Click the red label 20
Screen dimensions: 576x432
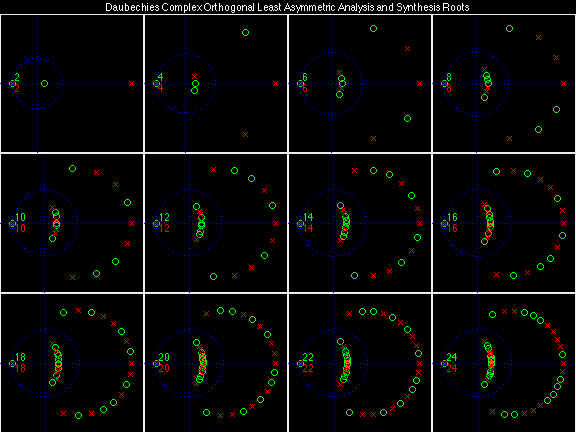pyautogui.click(x=164, y=368)
